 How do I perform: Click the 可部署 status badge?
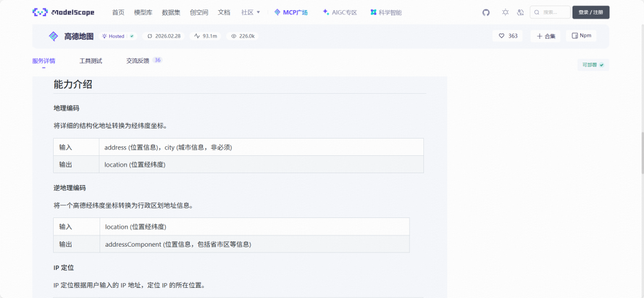(593, 65)
